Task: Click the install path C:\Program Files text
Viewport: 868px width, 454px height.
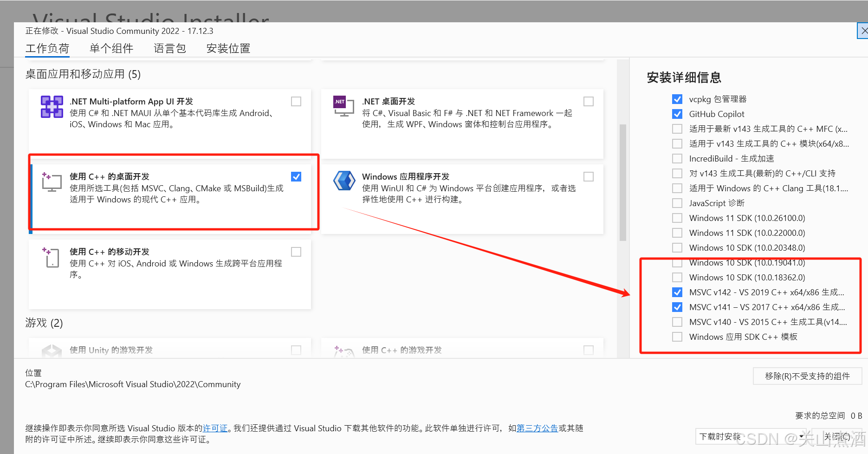Action: [x=133, y=384]
